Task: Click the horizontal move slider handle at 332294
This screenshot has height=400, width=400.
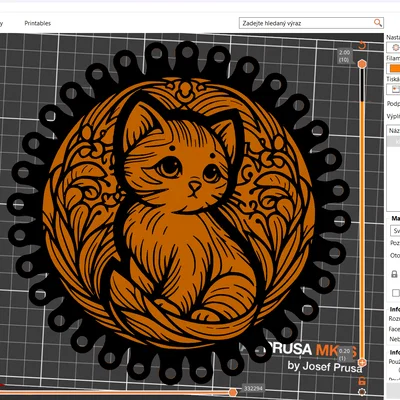Action: point(233,392)
